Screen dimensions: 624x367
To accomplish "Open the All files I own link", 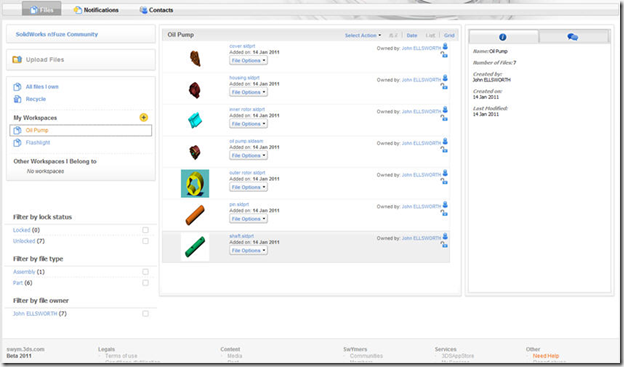I will click(x=42, y=87).
